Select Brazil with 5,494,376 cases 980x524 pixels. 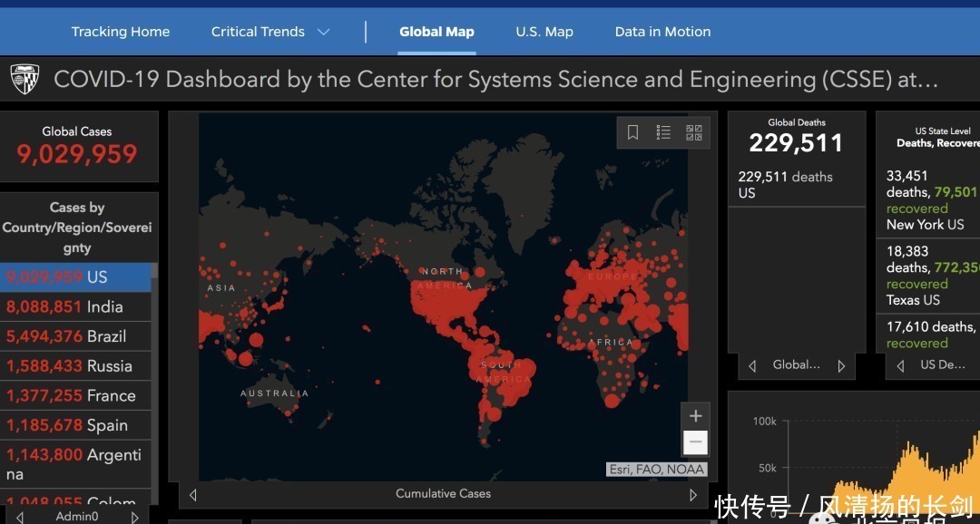tap(75, 336)
